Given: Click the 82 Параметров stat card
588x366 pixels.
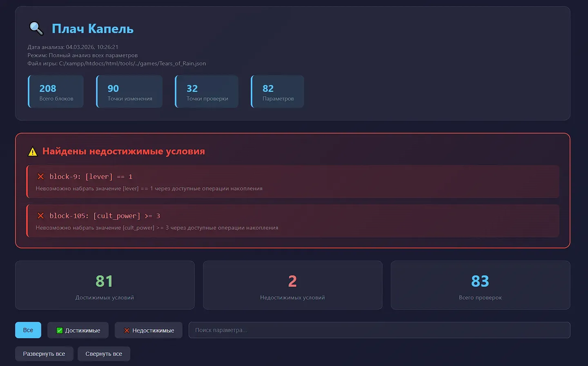Looking at the screenshot, I should click(x=278, y=92).
